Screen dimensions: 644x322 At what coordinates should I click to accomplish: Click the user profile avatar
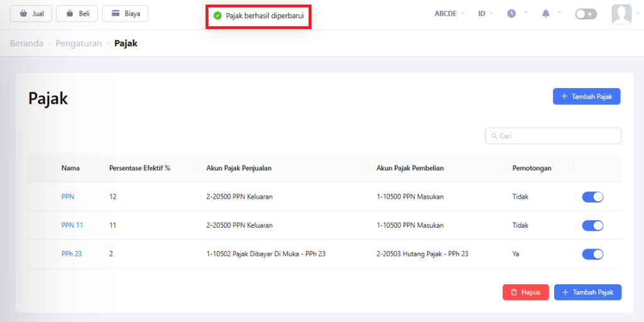[621, 14]
